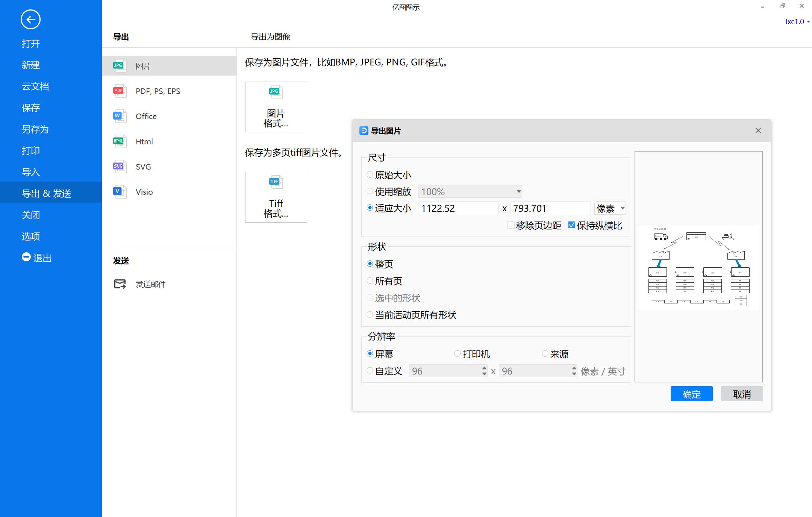Select the 原始大小 radio option
The image size is (812, 517).
pyautogui.click(x=370, y=175)
